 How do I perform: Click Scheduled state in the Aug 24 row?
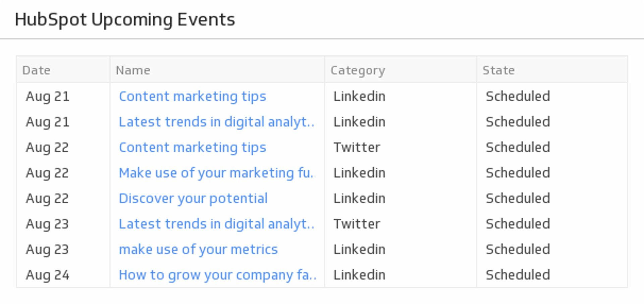coord(518,275)
